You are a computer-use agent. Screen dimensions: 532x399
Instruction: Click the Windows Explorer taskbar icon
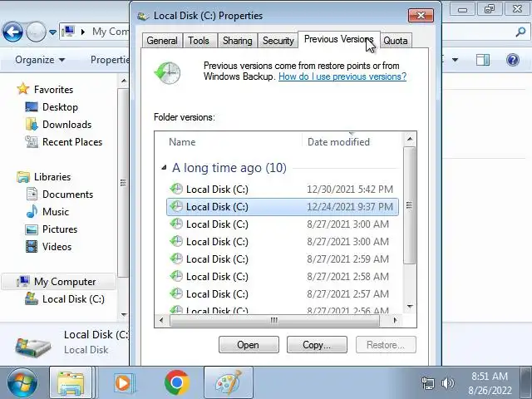[71, 382]
